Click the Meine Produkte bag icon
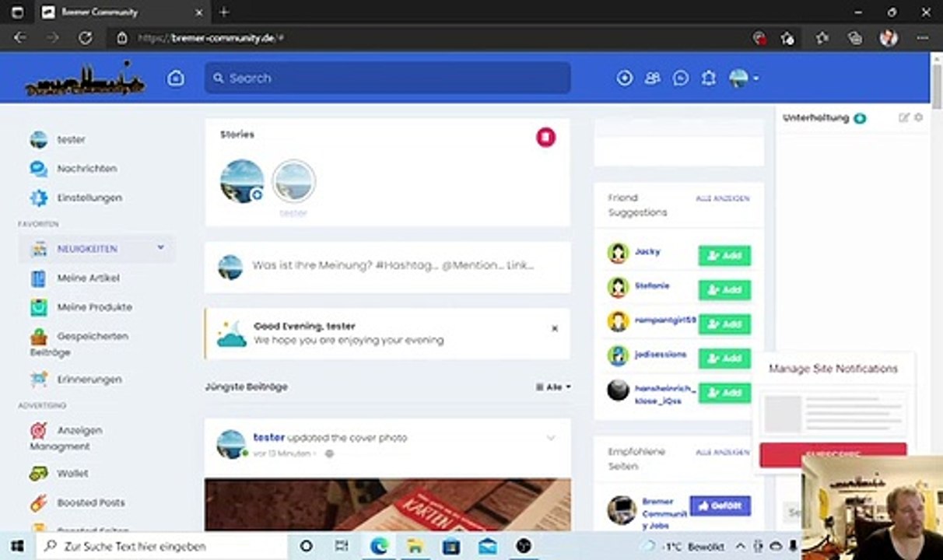This screenshot has width=943, height=560. click(38, 307)
